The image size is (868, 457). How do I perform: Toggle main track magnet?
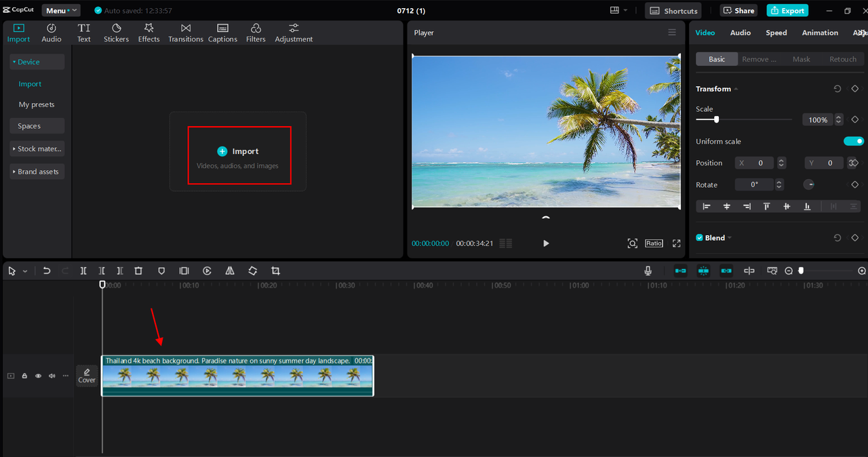[x=680, y=271]
